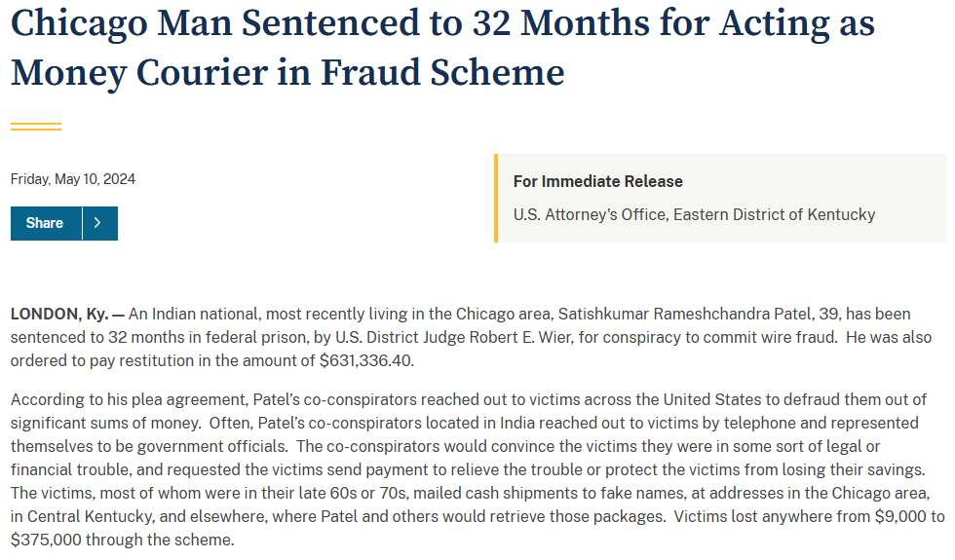Click the words Central Kentucky in paragraph

click(90, 517)
